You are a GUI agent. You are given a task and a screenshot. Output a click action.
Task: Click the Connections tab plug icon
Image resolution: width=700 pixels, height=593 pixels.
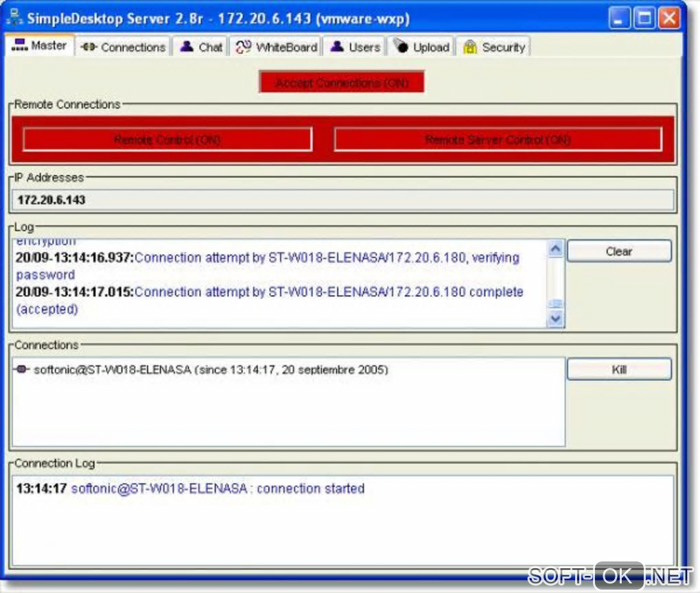(89, 47)
